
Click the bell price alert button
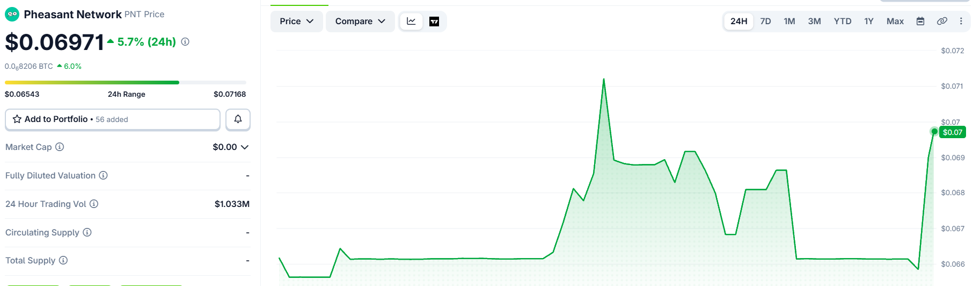pos(238,119)
